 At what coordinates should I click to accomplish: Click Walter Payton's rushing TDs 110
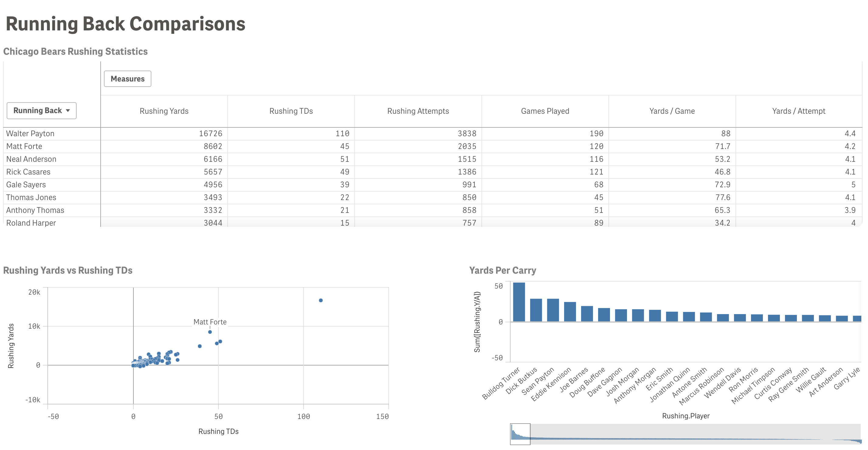tap(342, 133)
